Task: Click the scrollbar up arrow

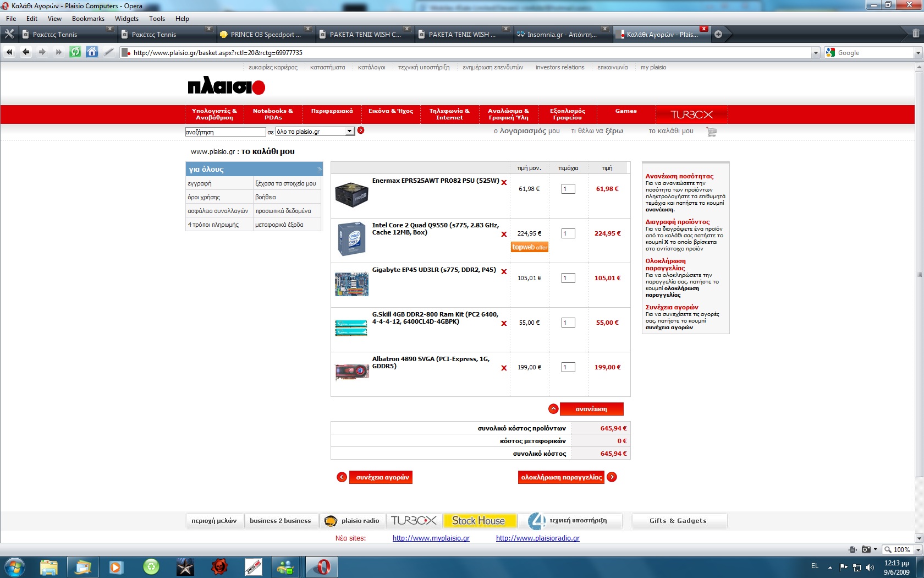Action: point(919,67)
